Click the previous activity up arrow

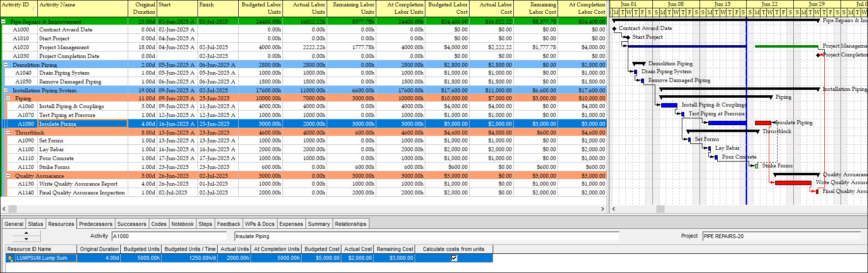tap(26, 233)
